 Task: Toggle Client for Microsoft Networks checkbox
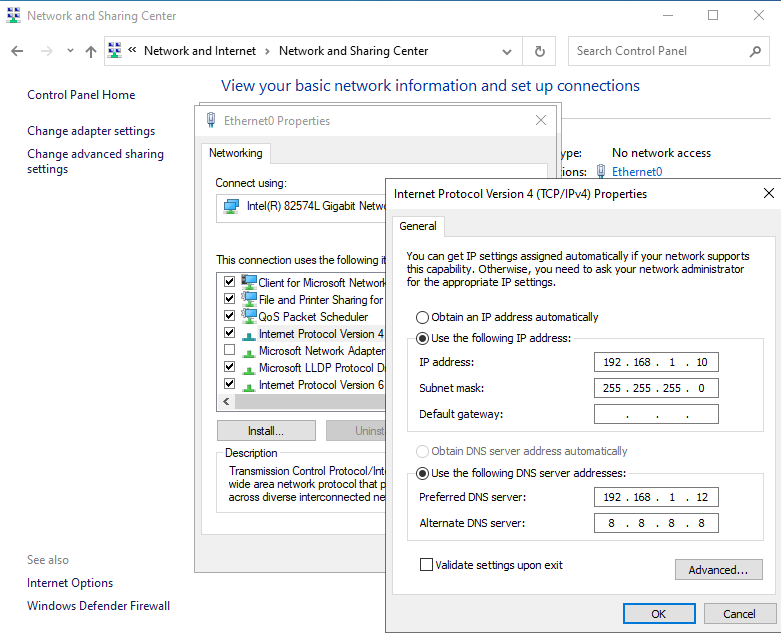229,281
